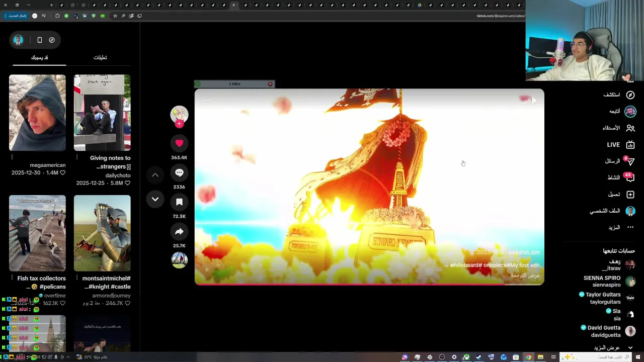Close the active TikTok browser tab
This screenshot has width=644, height=362.
click(233, 5)
